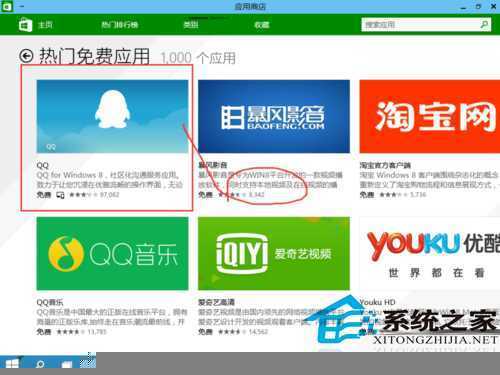Go back using the circled arrow icon

pos(26,56)
